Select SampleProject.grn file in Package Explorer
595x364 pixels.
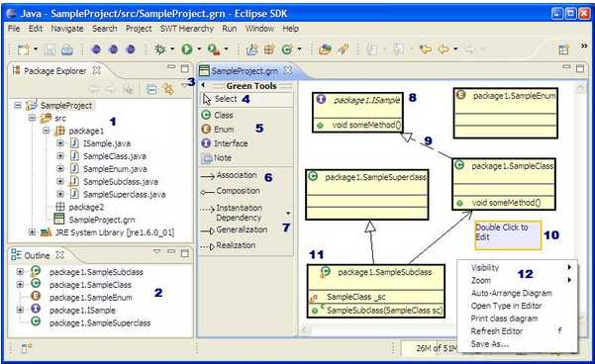(x=94, y=220)
